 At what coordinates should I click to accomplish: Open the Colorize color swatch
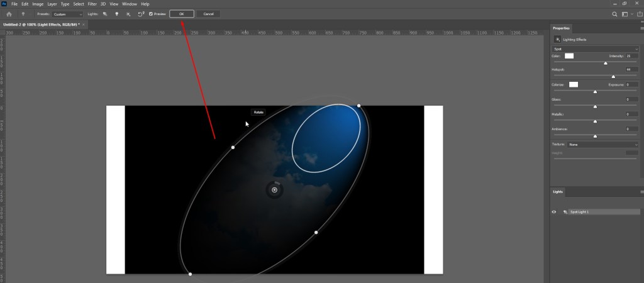coord(574,85)
